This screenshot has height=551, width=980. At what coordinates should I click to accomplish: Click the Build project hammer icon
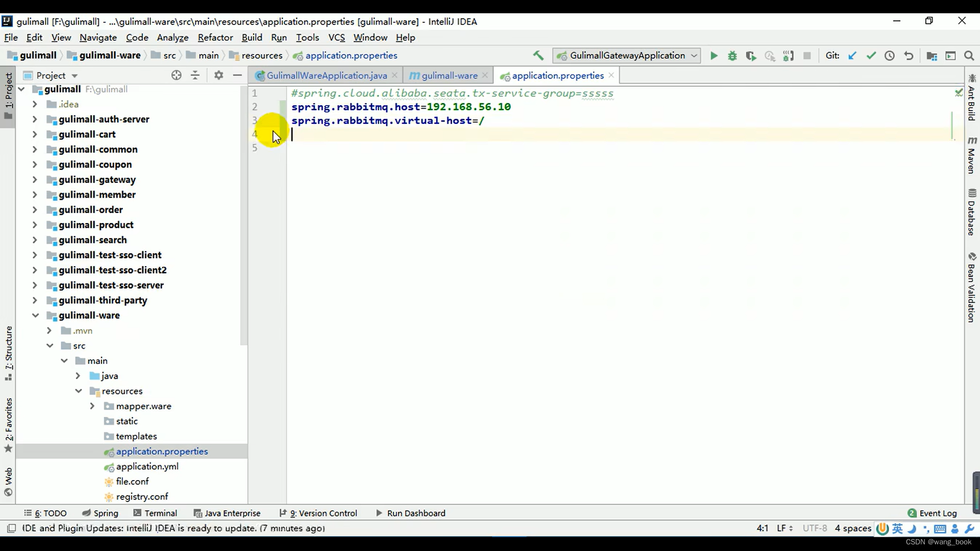[538, 56]
